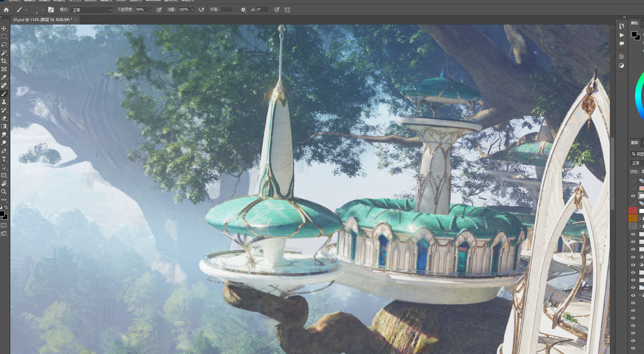Show the first layer in the Layers list
This screenshot has width=644, height=354.
pyautogui.click(x=633, y=181)
